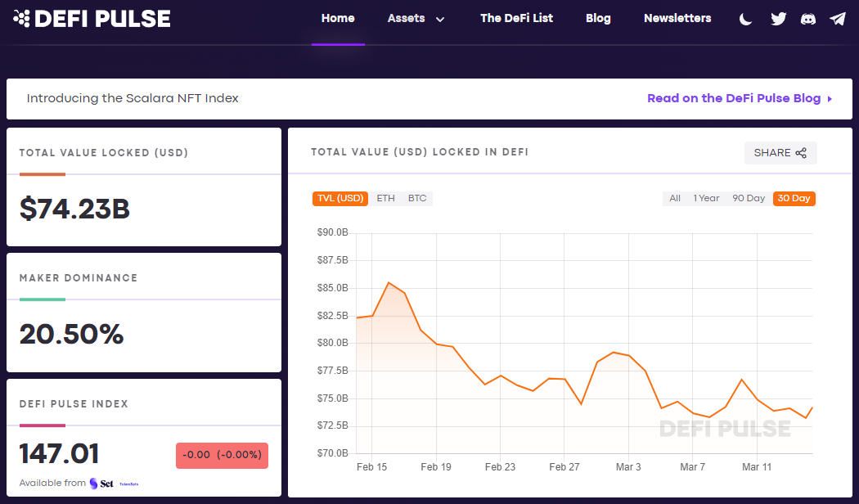Expand the Assets dropdown menu
859x504 pixels.
[416, 19]
